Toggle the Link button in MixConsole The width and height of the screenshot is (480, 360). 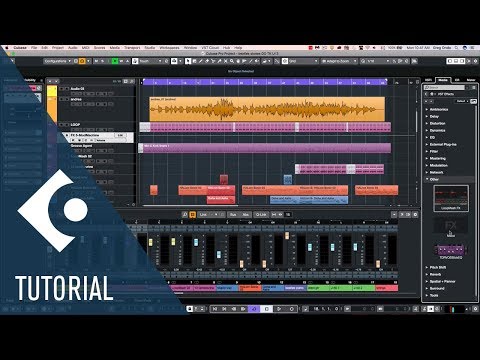pyautogui.click(x=204, y=215)
